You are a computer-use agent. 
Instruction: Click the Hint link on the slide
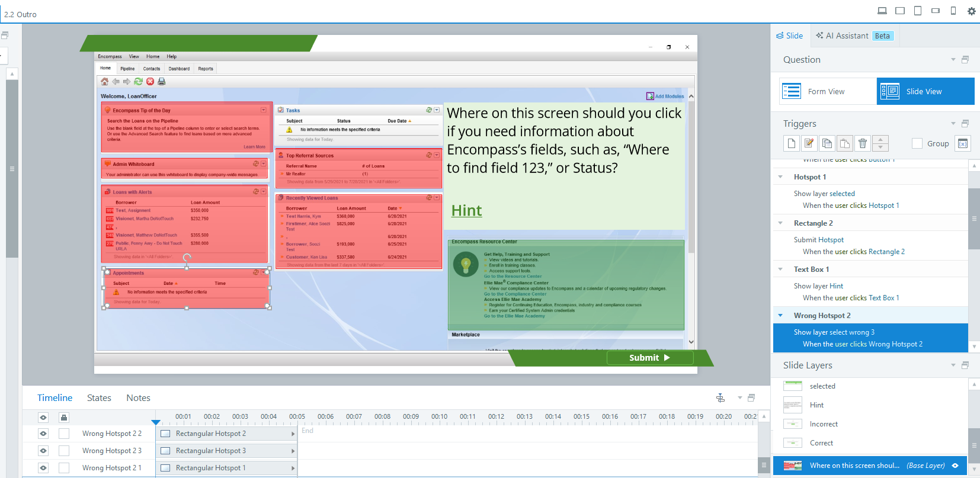click(x=466, y=211)
